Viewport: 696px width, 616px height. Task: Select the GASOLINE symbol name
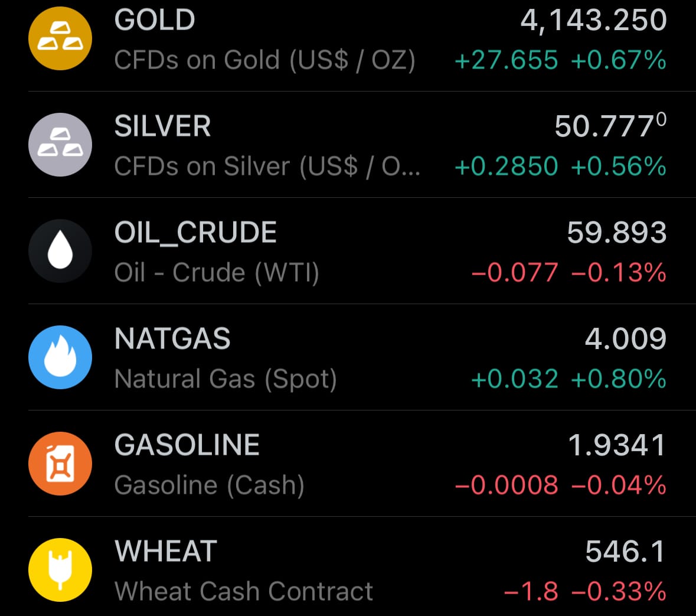(x=187, y=445)
